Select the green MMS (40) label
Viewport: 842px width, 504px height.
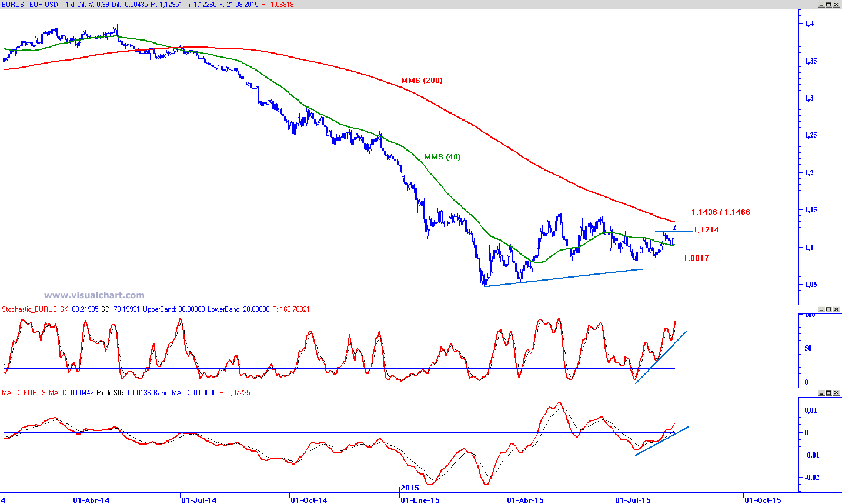(x=442, y=157)
